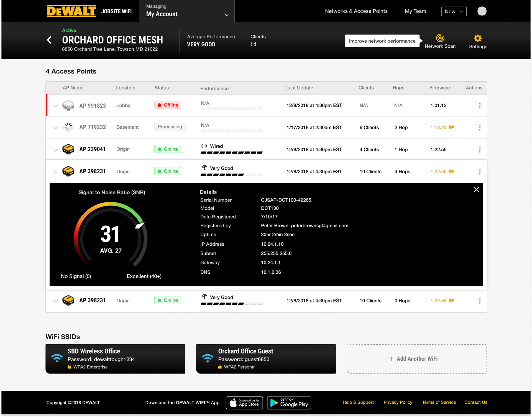Click firmware version 1.01.13
The height and width of the screenshot is (417, 532).
(438, 105)
